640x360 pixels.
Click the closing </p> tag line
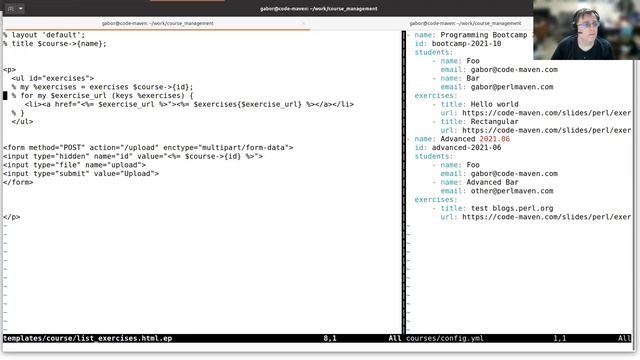click(x=11, y=217)
